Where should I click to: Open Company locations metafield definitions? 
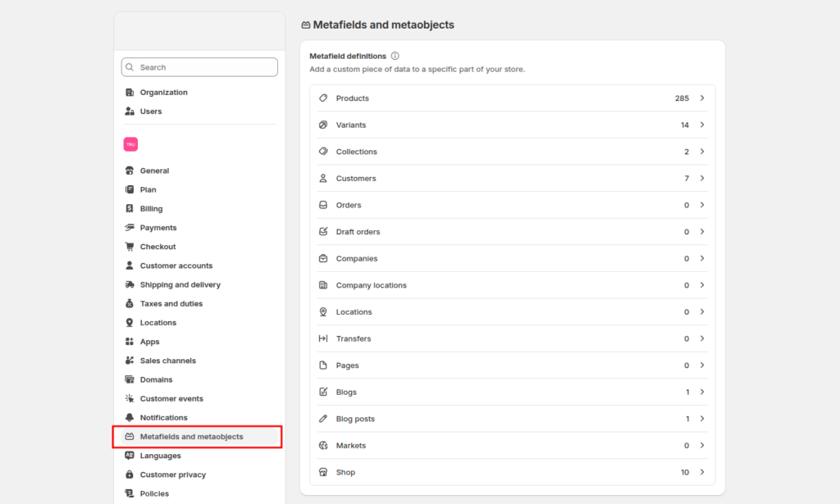click(512, 285)
